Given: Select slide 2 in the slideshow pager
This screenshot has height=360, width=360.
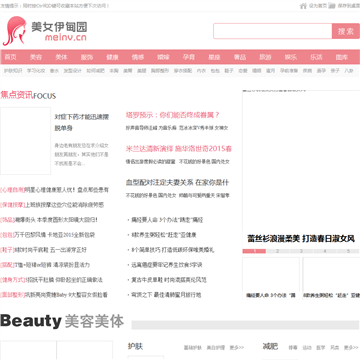Looking at the screenshot, I should 277,251.
